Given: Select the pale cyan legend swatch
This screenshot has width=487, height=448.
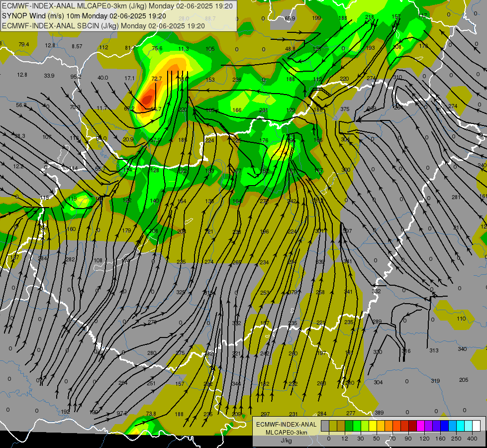Looking at the screenshot, I should (x=469, y=426).
